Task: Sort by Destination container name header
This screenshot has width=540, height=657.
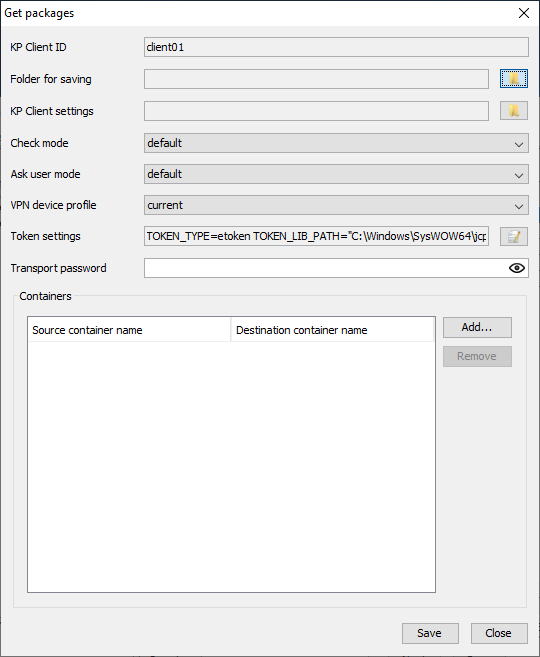Action: [332, 330]
